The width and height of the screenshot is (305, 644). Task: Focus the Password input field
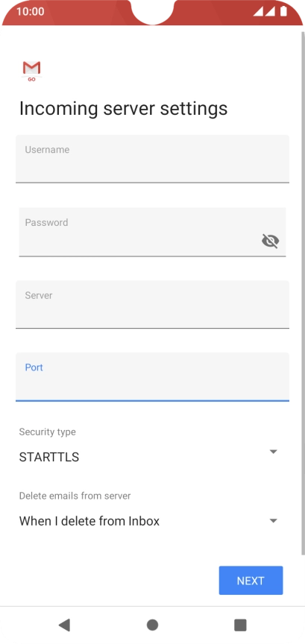coord(152,232)
